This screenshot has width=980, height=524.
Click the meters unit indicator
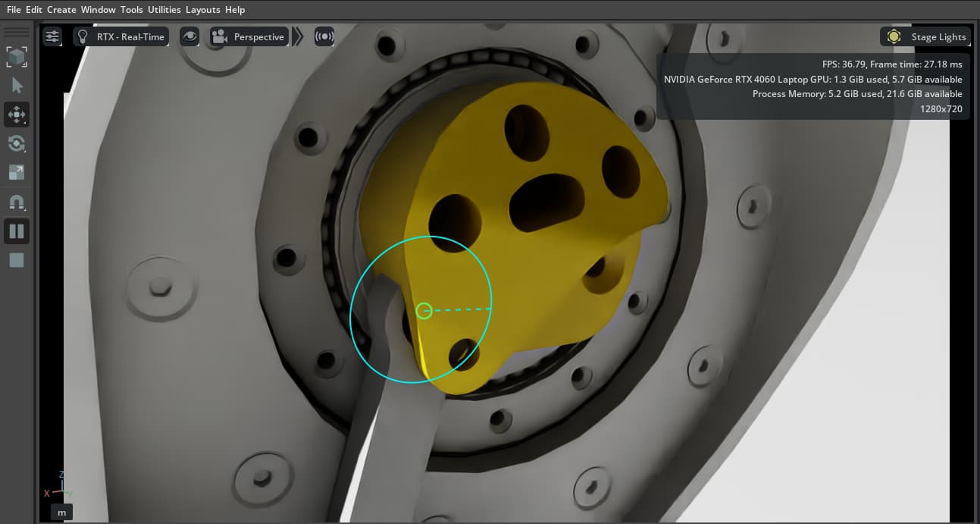pyautogui.click(x=62, y=513)
